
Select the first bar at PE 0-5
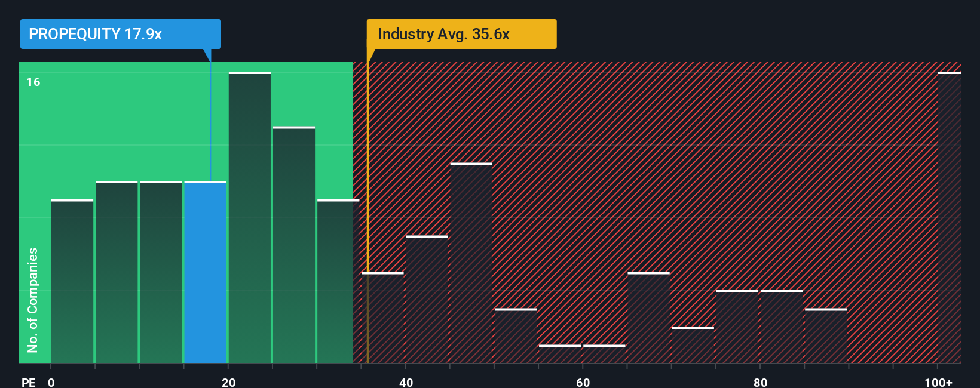pos(72,281)
